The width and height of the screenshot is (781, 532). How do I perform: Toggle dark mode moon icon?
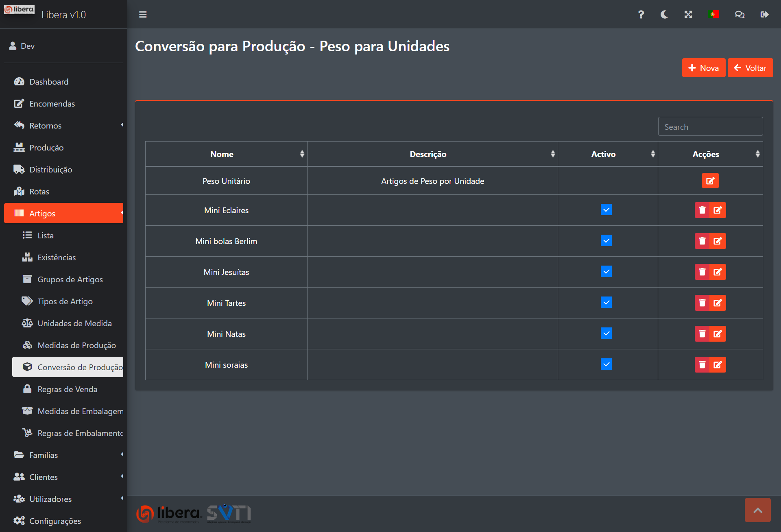point(664,15)
